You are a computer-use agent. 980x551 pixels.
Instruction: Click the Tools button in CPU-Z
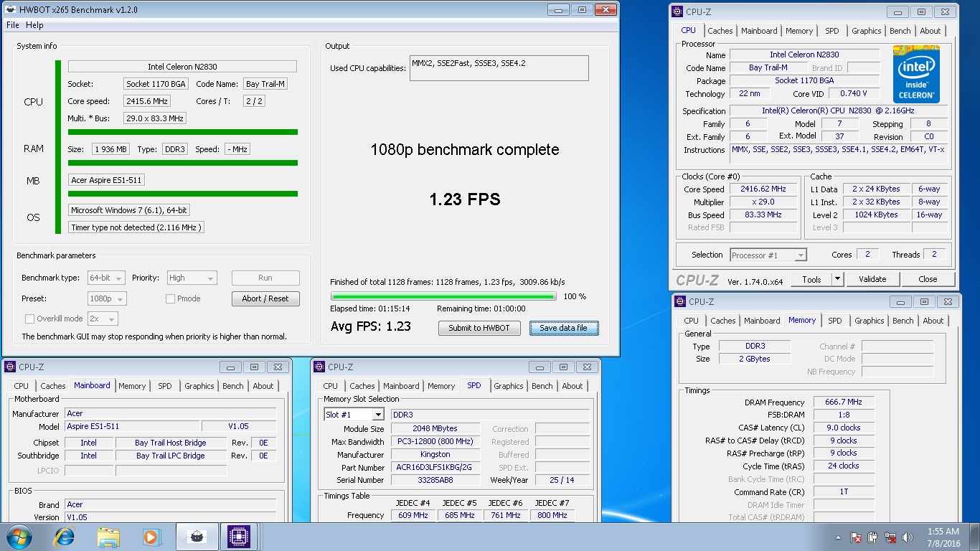pos(811,279)
